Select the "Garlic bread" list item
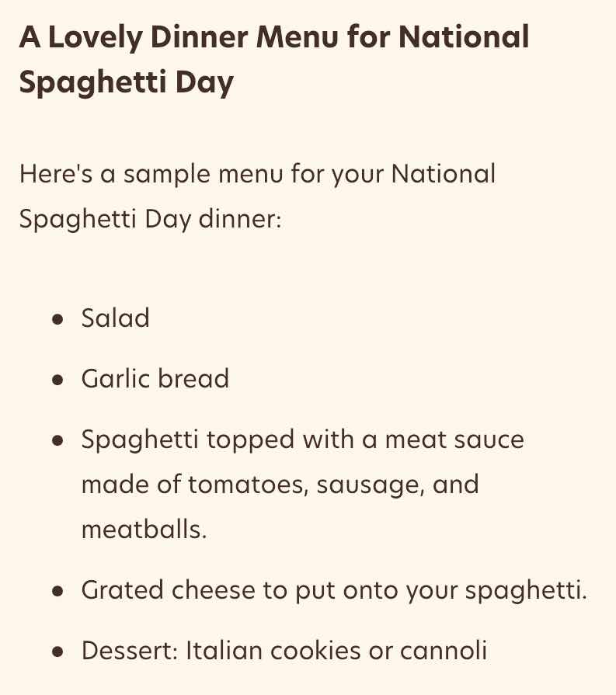The image size is (616, 695). 155,379
